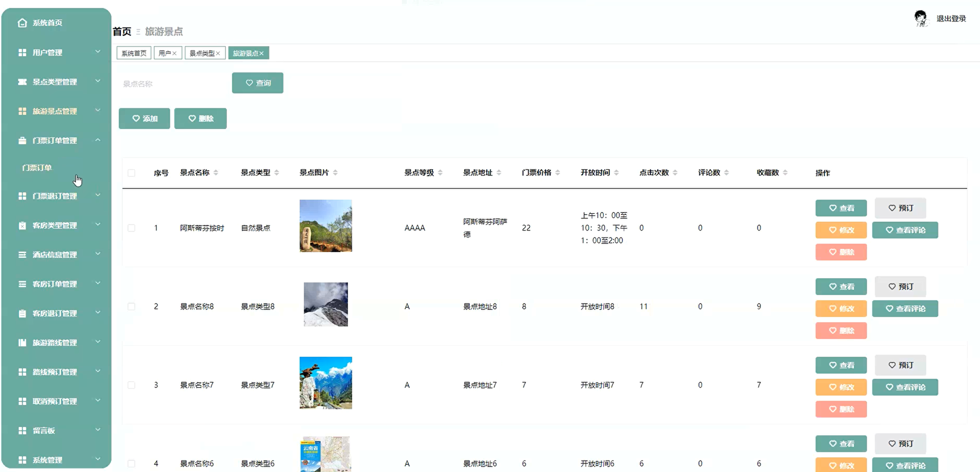
Task: Expand the 旅游景点管理 menu chevron
Action: (x=98, y=110)
